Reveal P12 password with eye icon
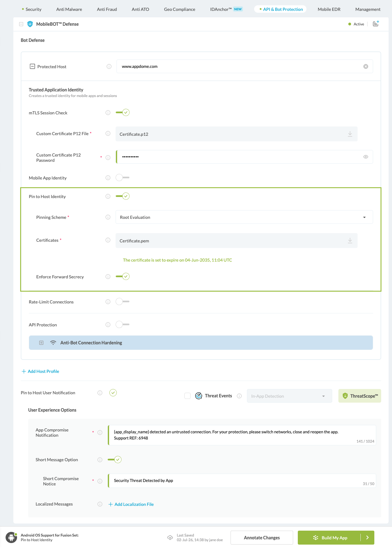This screenshot has height=548, width=392. (x=366, y=157)
